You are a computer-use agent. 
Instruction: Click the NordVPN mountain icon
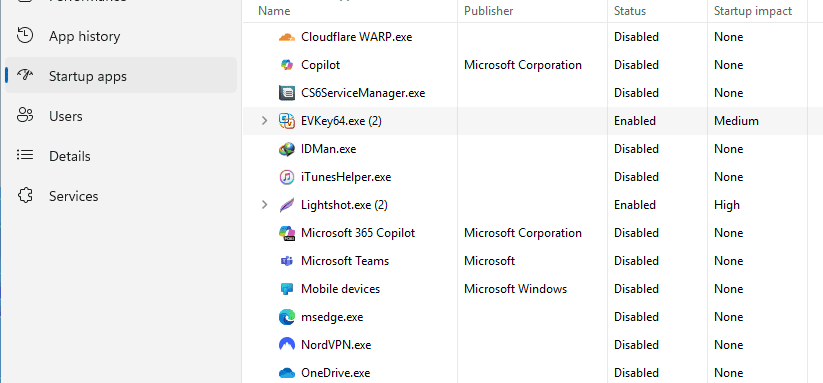point(287,345)
